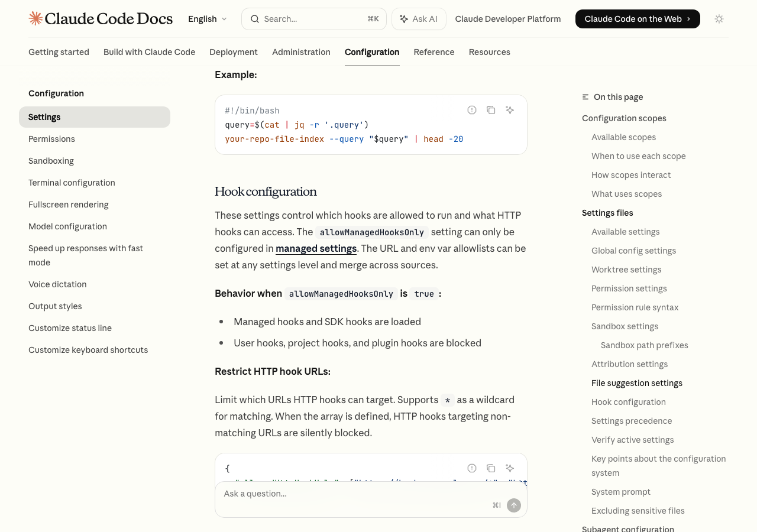Report issue icon on bash code block
Image resolution: width=757 pixels, height=532 pixels.
pyautogui.click(x=472, y=110)
